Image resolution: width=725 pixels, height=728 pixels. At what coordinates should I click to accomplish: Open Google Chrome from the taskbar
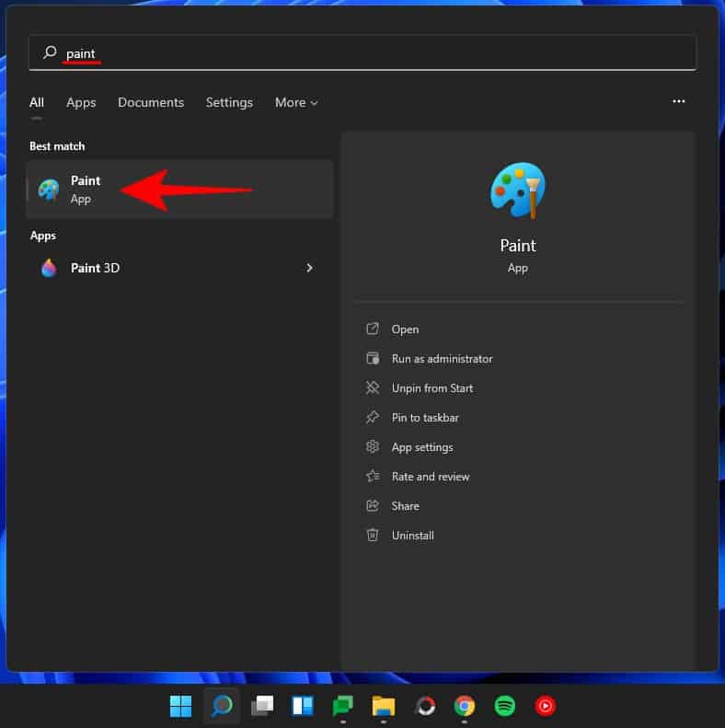pos(465,706)
